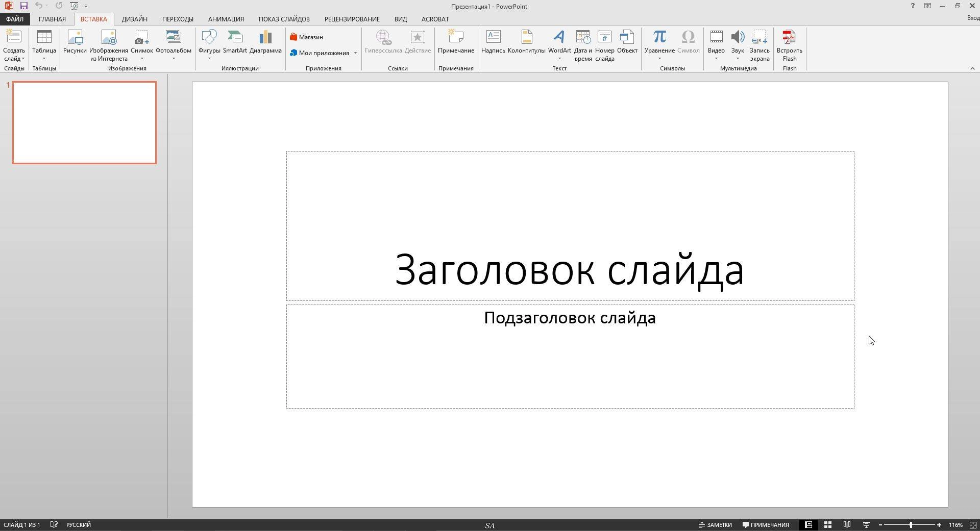Collapse the ribbon with the arrow
Screen dimensions: 980x531
(x=972, y=68)
